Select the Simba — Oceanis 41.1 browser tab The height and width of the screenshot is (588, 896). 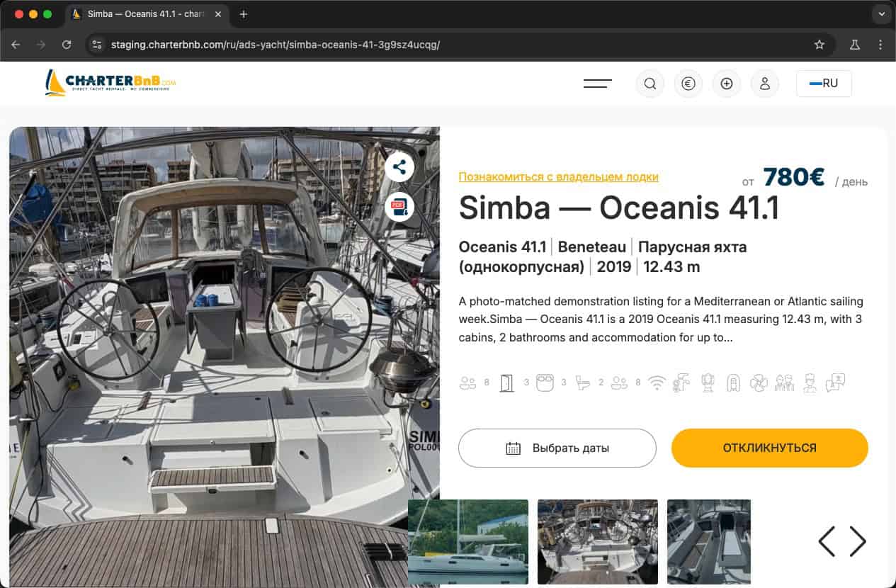(x=145, y=14)
